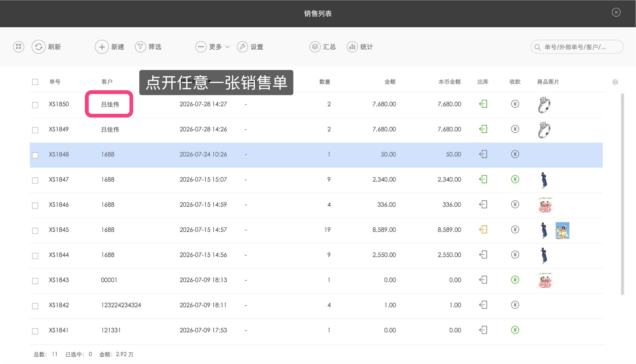Open the product image for XS1843
This screenshot has height=364, width=636.
pos(544,280)
